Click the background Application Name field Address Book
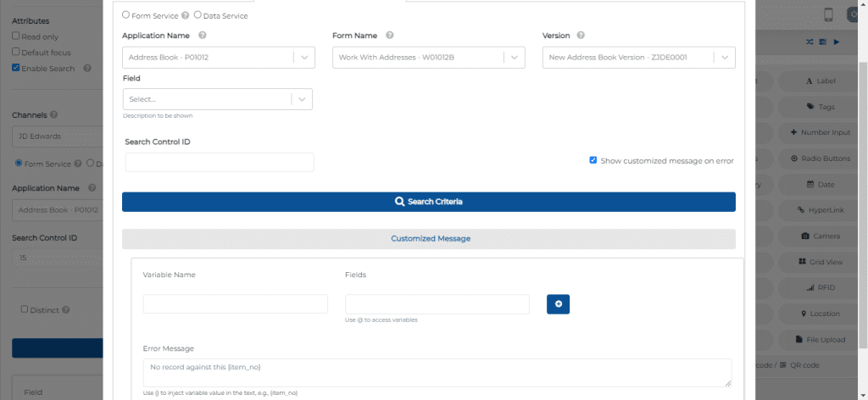 click(58, 210)
